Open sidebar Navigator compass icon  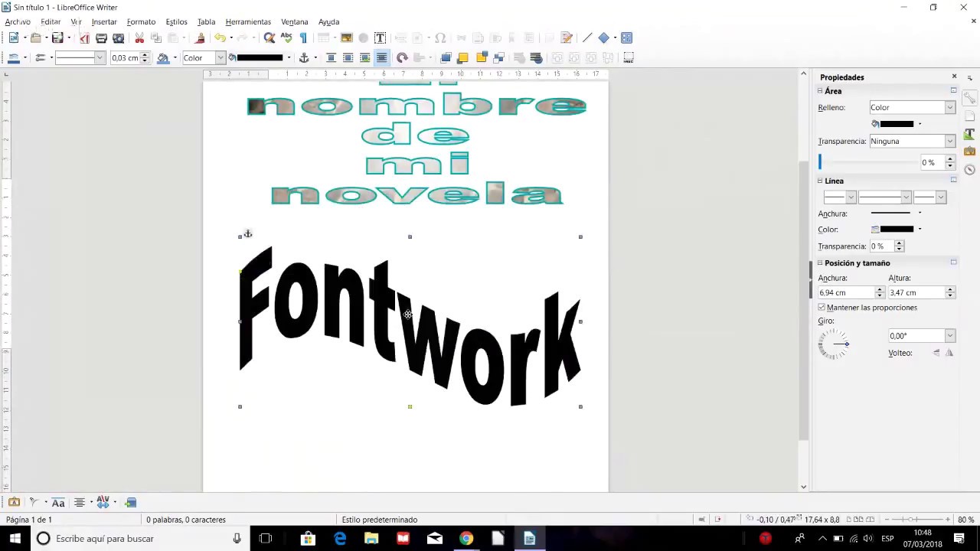(x=970, y=169)
